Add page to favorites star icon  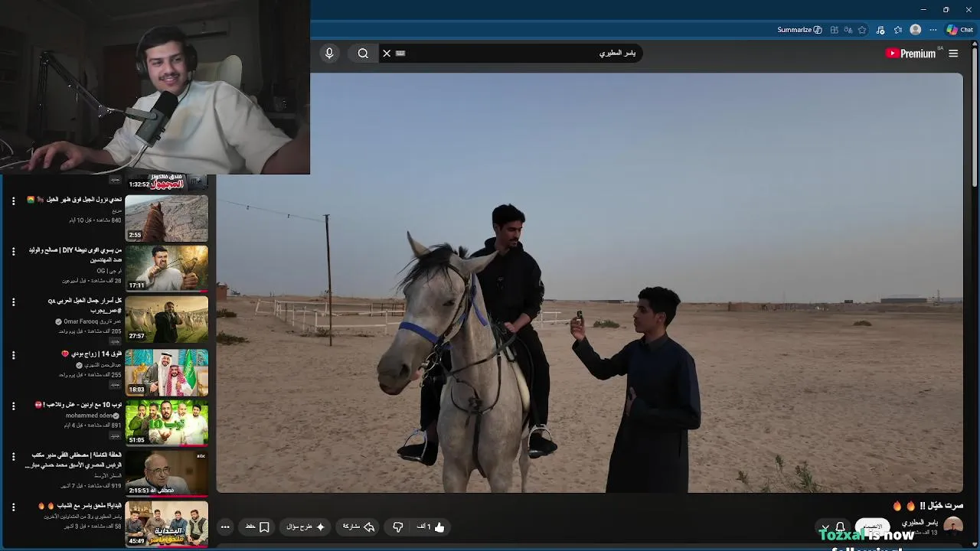[862, 30]
